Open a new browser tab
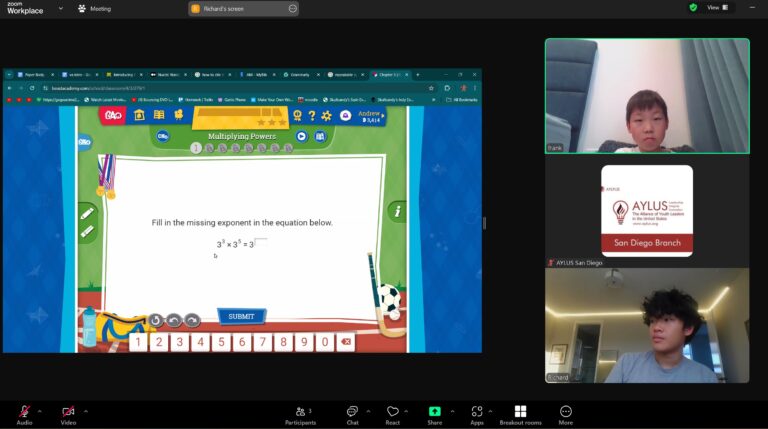 coord(418,74)
